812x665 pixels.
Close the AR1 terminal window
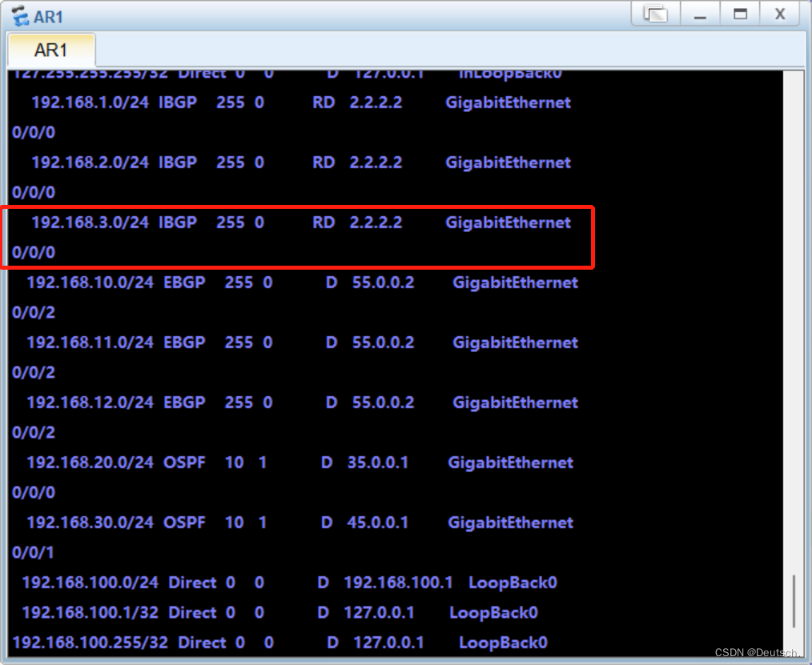click(x=780, y=14)
